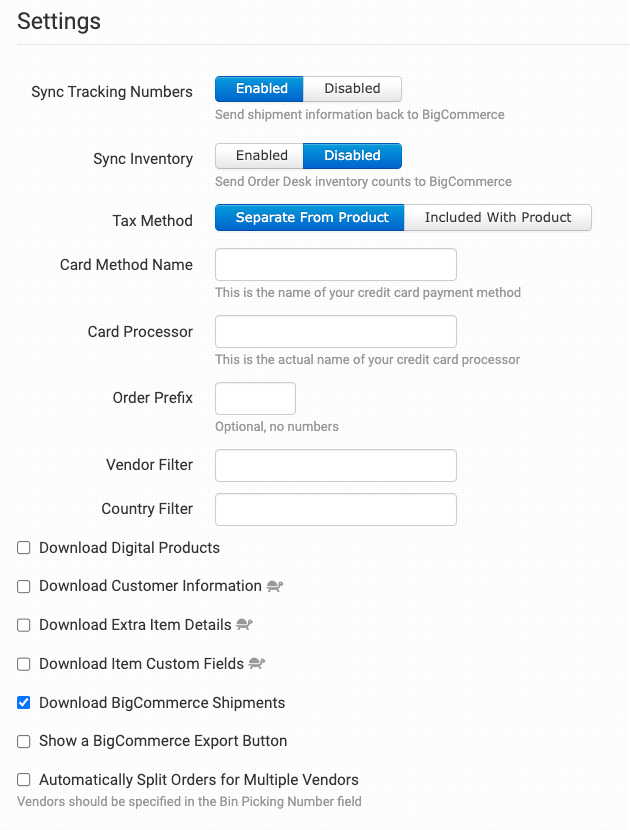Click turtle icon beside Download Extra Item Details
Screen dimensions: 630x830
pos(244,625)
